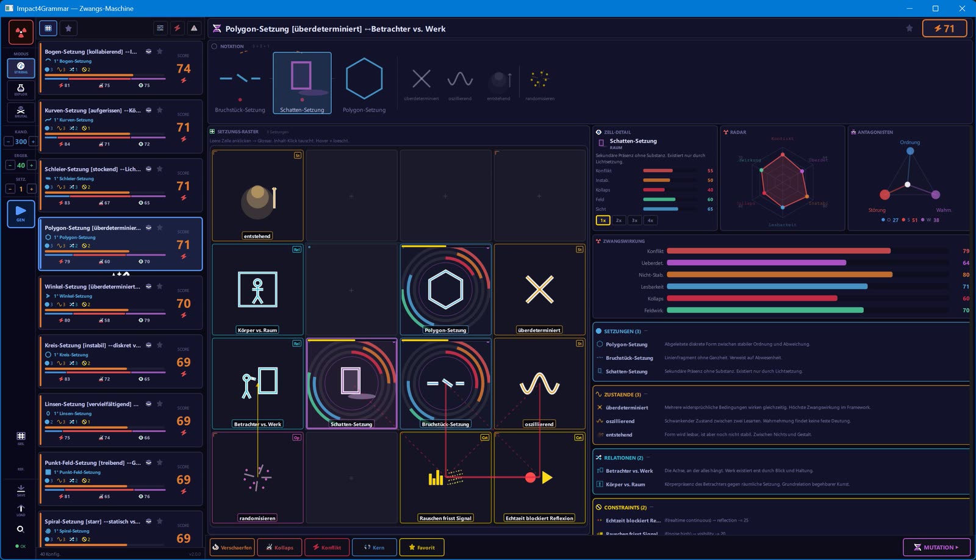The height and width of the screenshot is (560, 976).
Task: Collapse the ZUSTAENDE (3) section
Action: point(646,394)
